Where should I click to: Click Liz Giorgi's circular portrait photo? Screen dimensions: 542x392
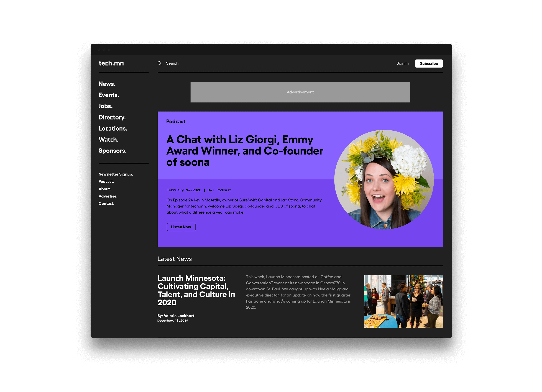tap(384, 180)
